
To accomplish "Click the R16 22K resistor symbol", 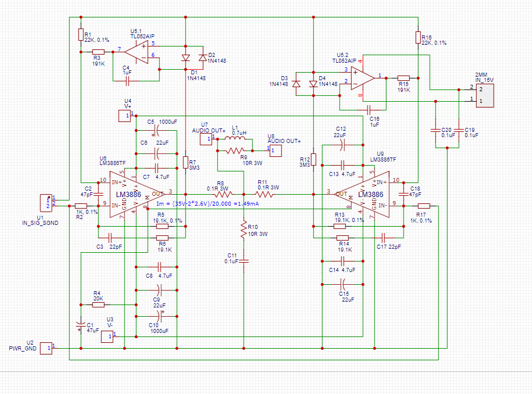I will 418,37.
